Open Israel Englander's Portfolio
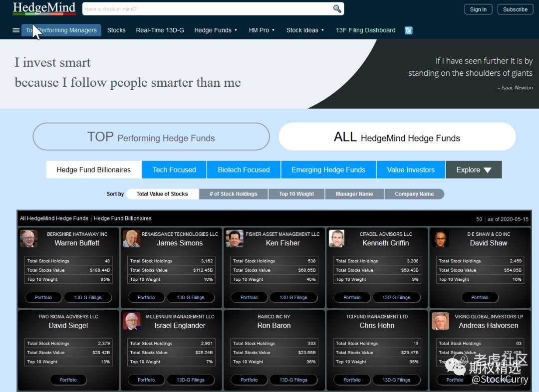 coord(146,380)
